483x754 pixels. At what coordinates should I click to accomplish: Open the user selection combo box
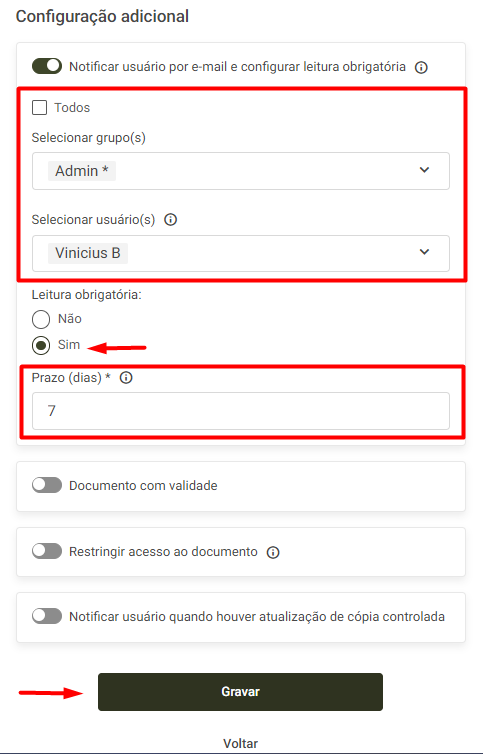pyautogui.click(x=241, y=253)
